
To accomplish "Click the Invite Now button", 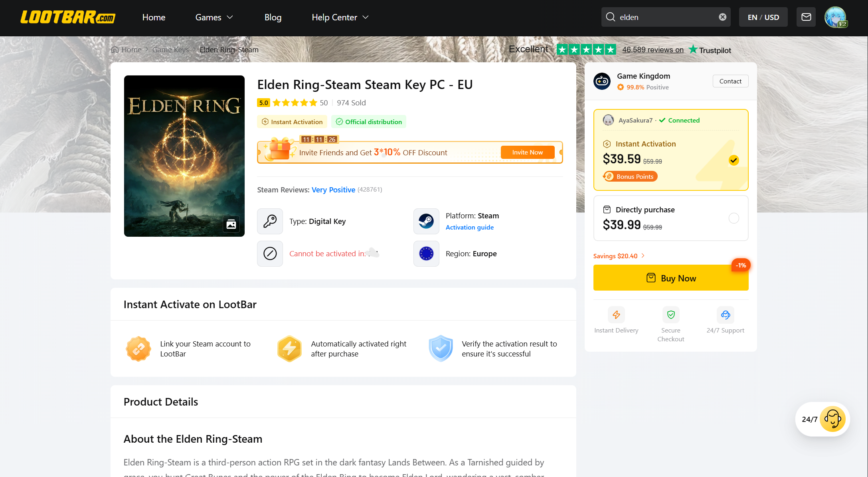I will coord(527,152).
